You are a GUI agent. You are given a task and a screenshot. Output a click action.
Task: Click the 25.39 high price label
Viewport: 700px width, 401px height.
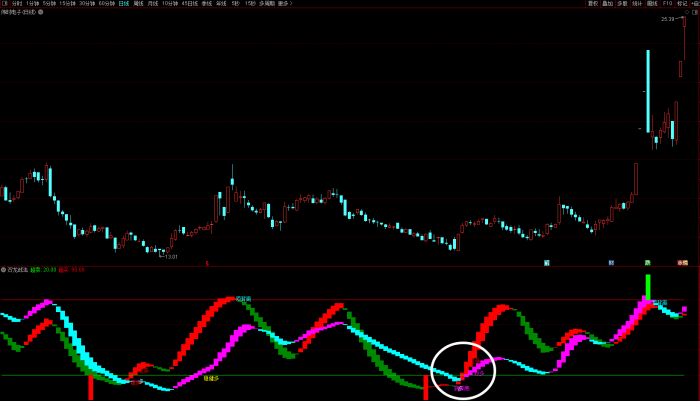[667, 19]
